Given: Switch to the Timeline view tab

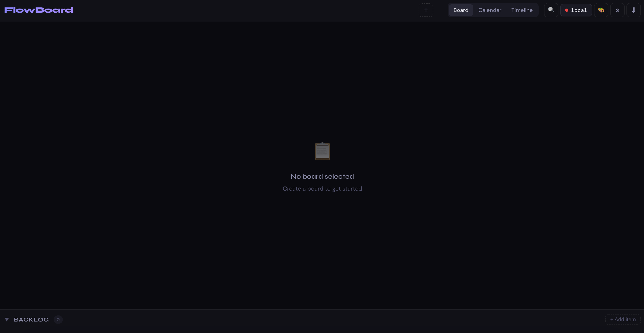Looking at the screenshot, I should coord(522,10).
